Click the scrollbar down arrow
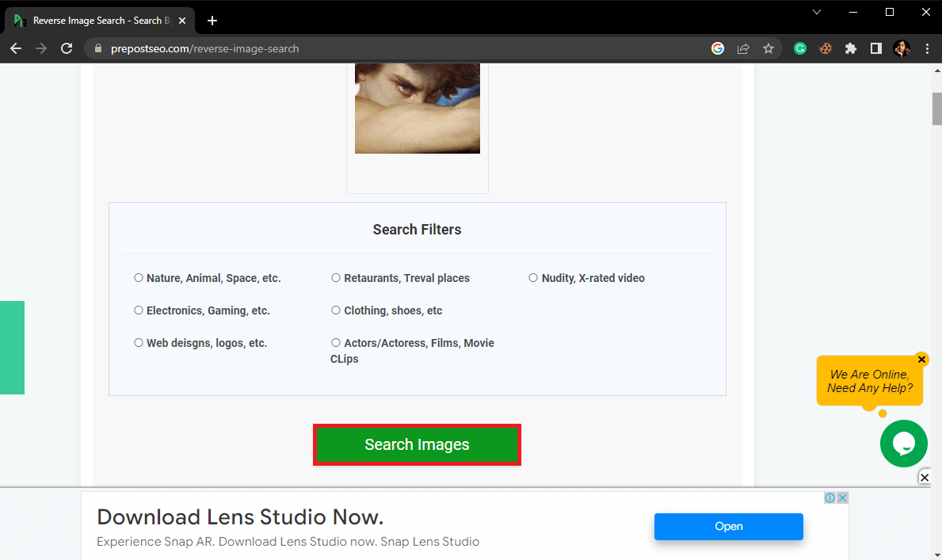Image resolution: width=942 pixels, height=560 pixels. pyautogui.click(x=936, y=554)
